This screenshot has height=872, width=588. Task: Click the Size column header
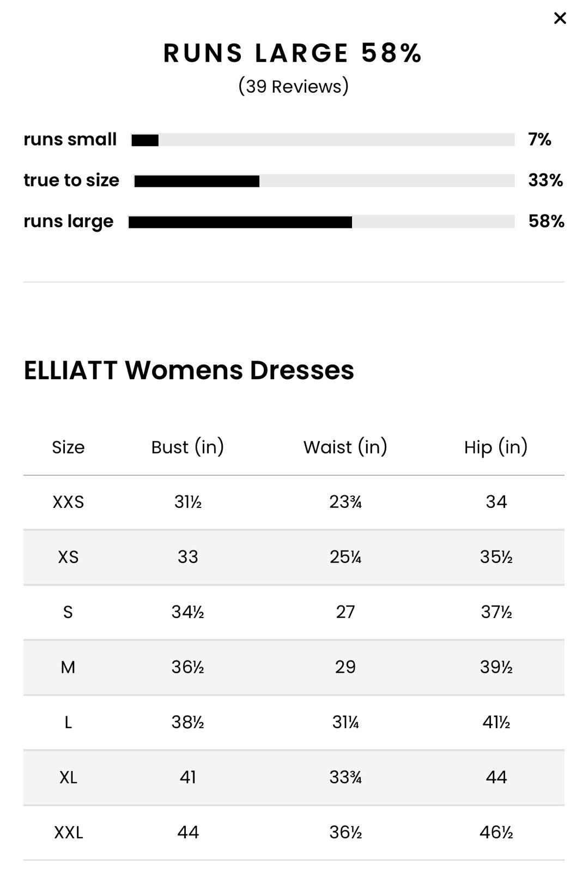tap(68, 447)
